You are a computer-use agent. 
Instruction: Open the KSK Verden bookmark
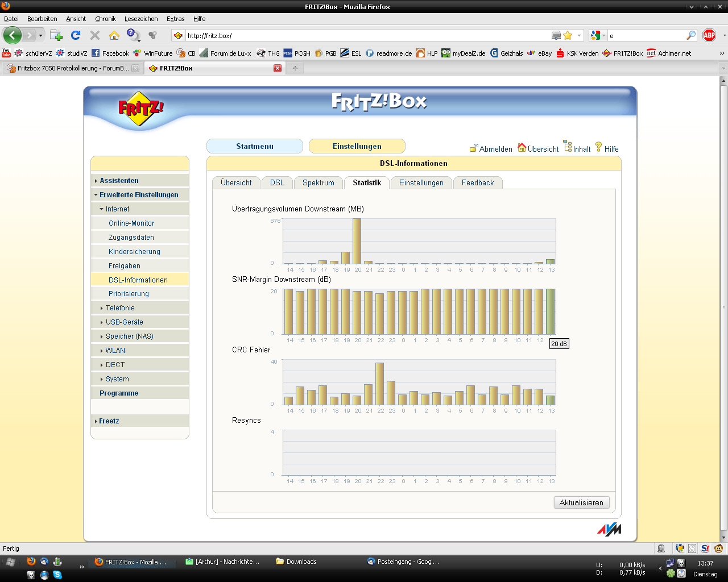tap(577, 53)
